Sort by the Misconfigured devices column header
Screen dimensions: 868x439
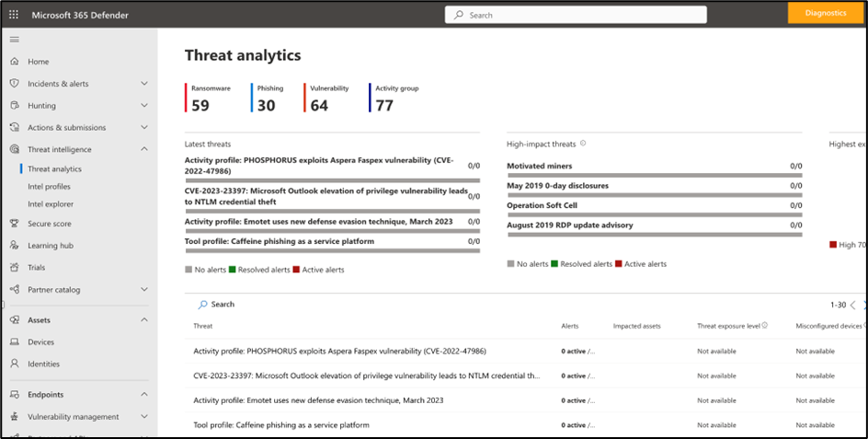[828, 326]
